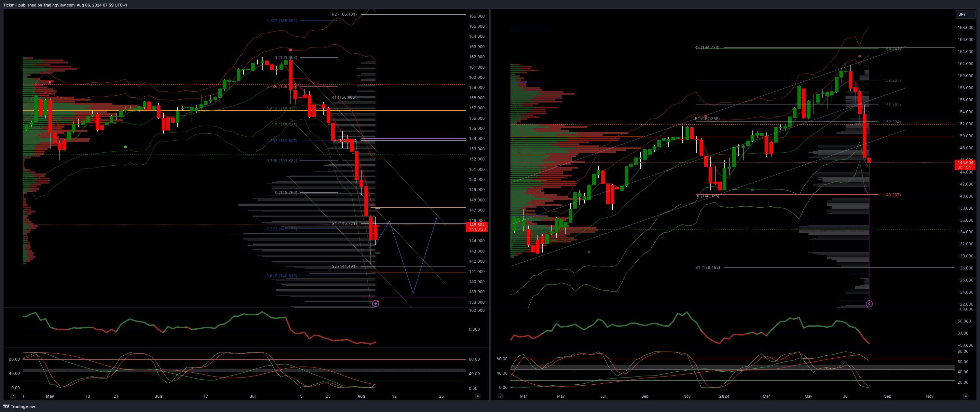Click -50.000 on right momentum indicator scale
980x412 pixels.
tap(965, 345)
